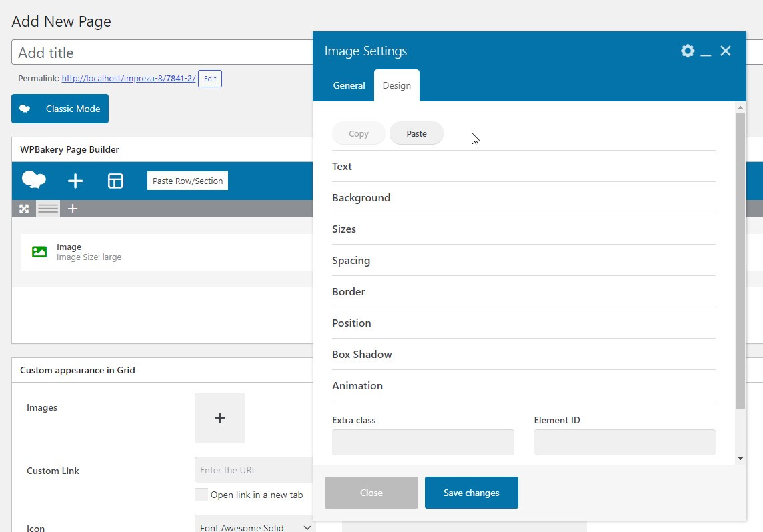
Task: Open Image Settings gear options
Action: click(x=687, y=51)
